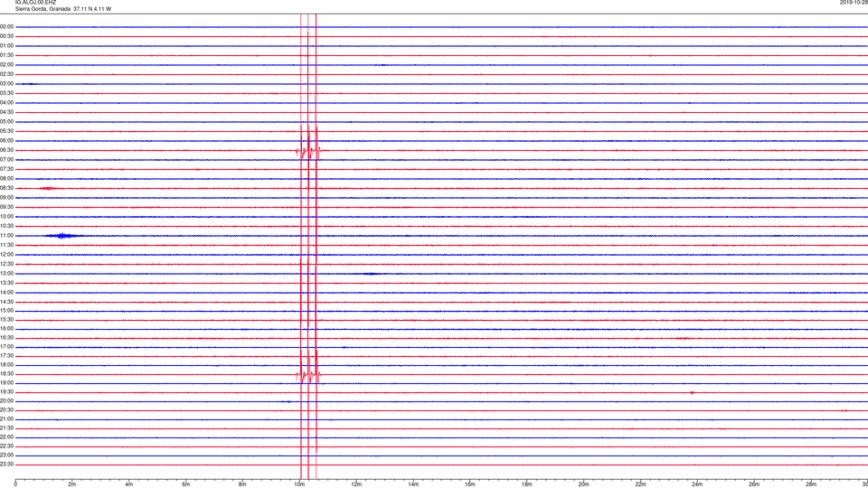Select the 05:30 time label
This screenshot has width=868, height=488.
[6, 131]
